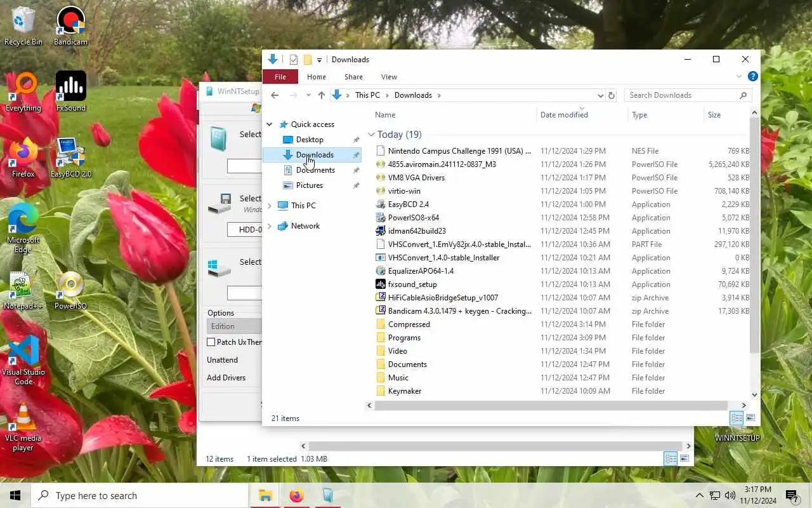
Task: Open the Firefox desktop shortcut
Action: [x=23, y=158]
